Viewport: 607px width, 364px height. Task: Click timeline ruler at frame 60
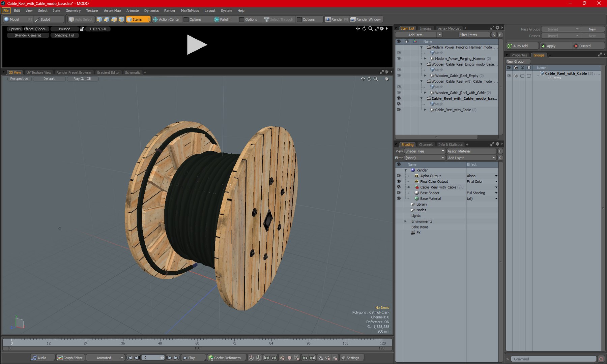coord(197,341)
